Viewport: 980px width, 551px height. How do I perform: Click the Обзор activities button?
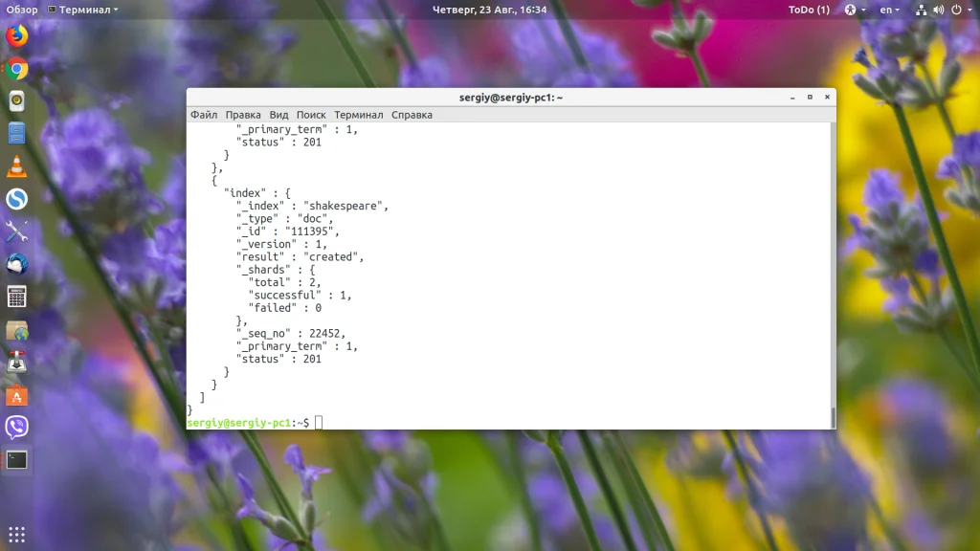pos(22,10)
